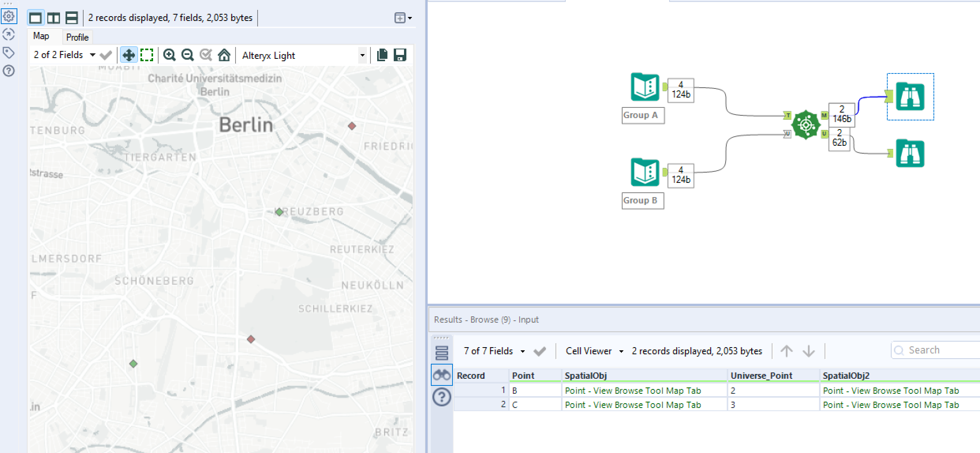This screenshot has height=453, width=980.
Task: Copy the map to clipboard
Action: click(x=382, y=55)
